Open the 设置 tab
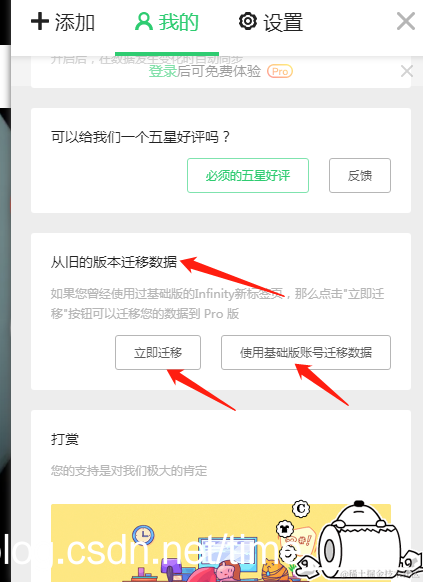423x582 pixels. pos(271,22)
